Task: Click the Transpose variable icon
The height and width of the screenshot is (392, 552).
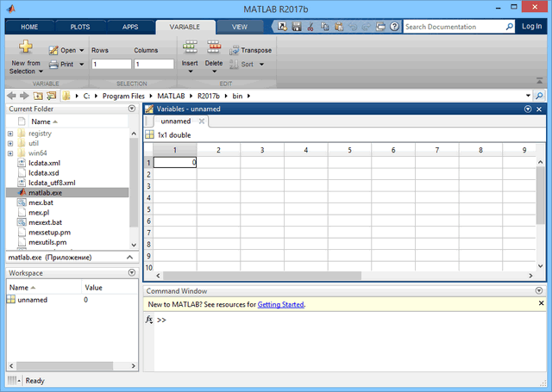Action: pyautogui.click(x=234, y=50)
